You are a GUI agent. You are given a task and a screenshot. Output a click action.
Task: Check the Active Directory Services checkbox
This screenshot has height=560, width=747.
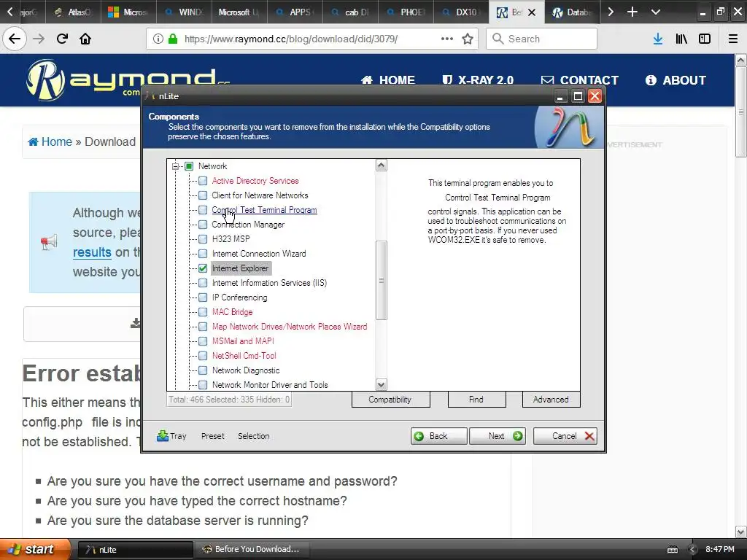(203, 181)
